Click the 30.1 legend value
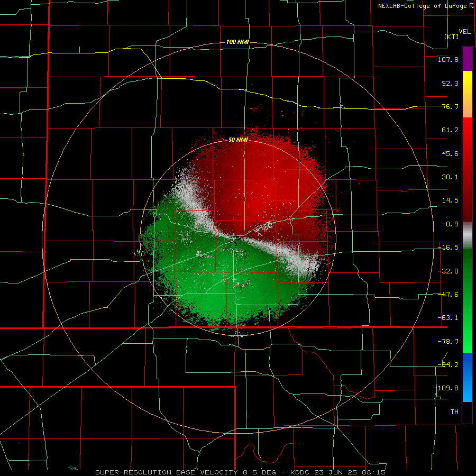 tap(450, 177)
